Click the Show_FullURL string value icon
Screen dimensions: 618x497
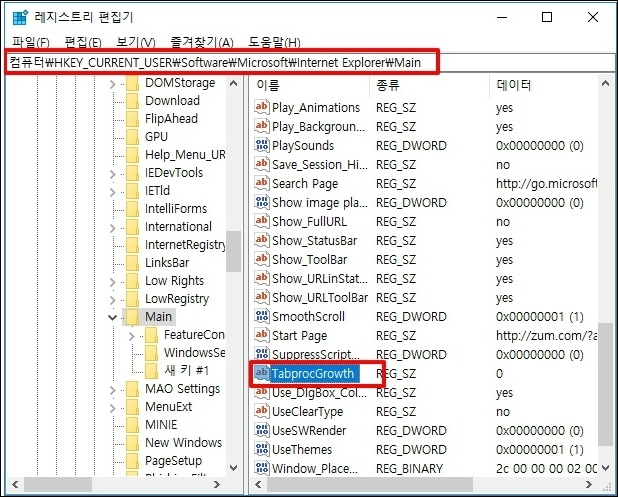click(x=262, y=221)
